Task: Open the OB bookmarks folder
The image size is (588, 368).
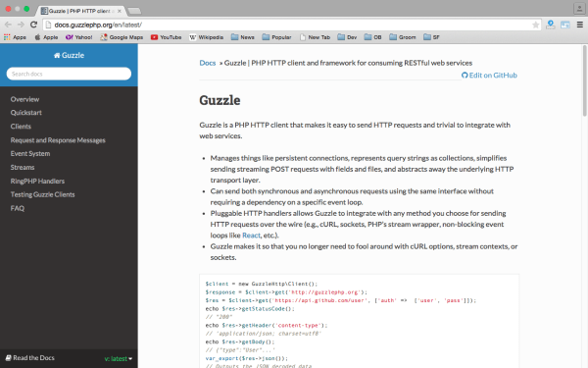Action: click(372, 37)
